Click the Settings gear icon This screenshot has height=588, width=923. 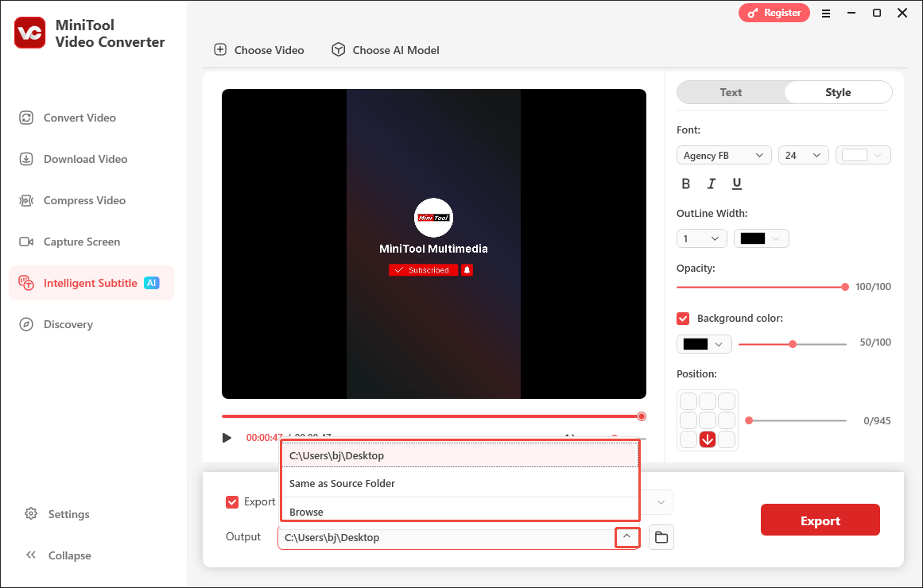(31, 513)
